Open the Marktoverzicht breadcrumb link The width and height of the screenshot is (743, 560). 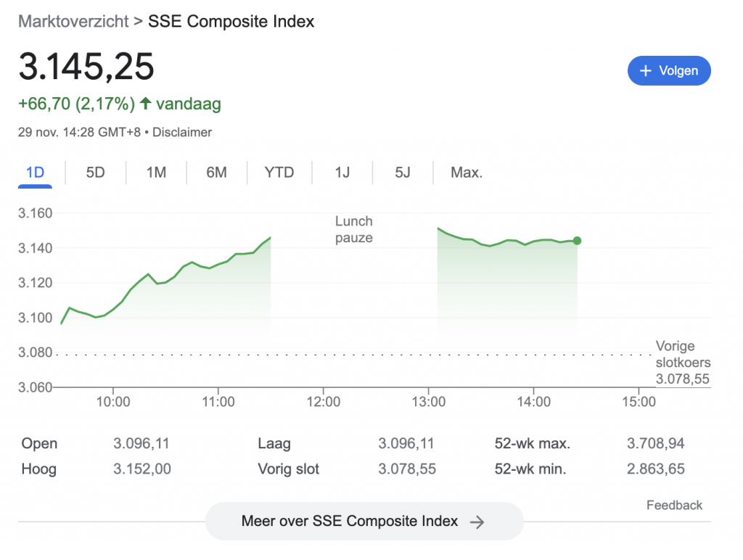click(x=73, y=21)
